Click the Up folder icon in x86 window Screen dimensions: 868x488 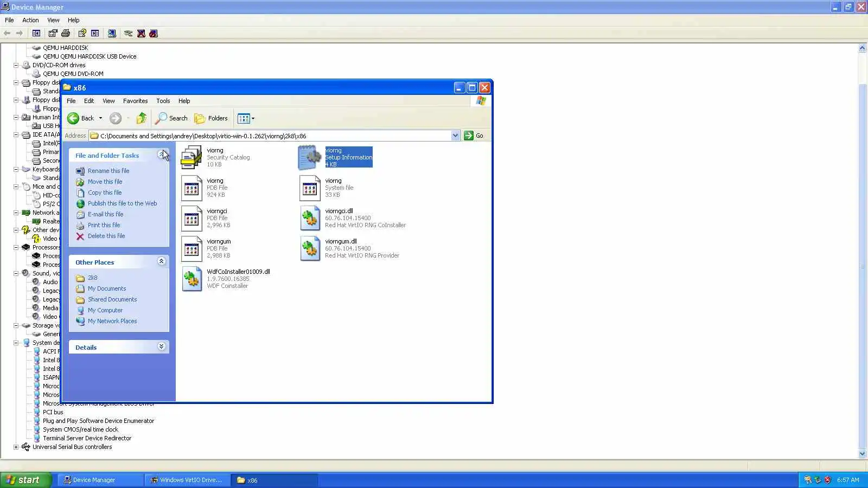click(141, 118)
